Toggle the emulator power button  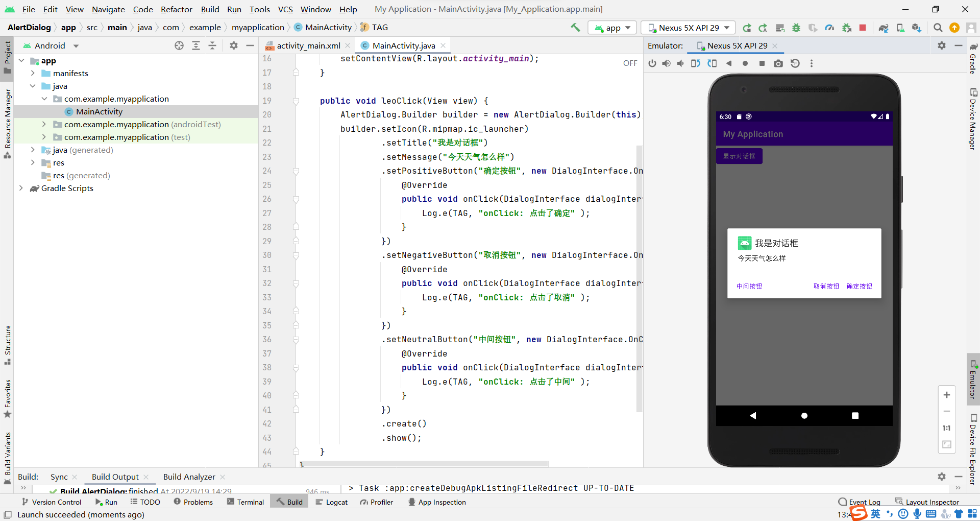coord(652,63)
